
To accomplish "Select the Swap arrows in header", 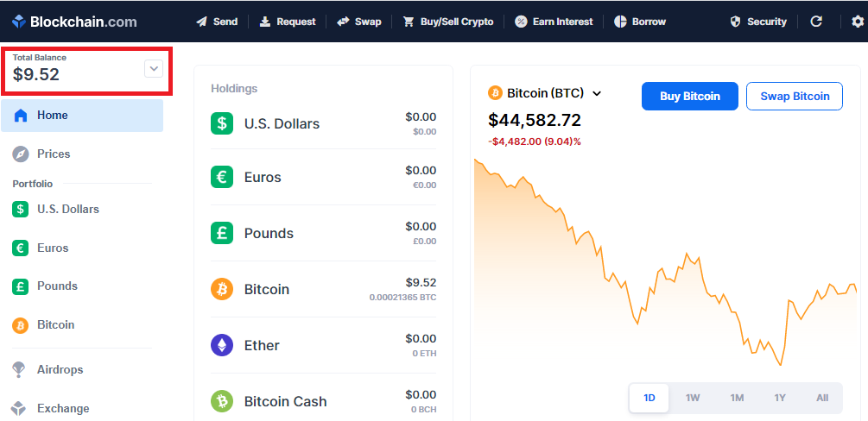I will 343,22.
